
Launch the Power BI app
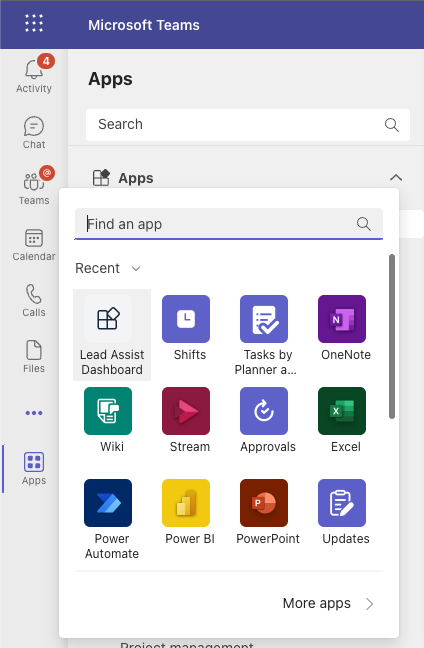(x=188, y=512)
